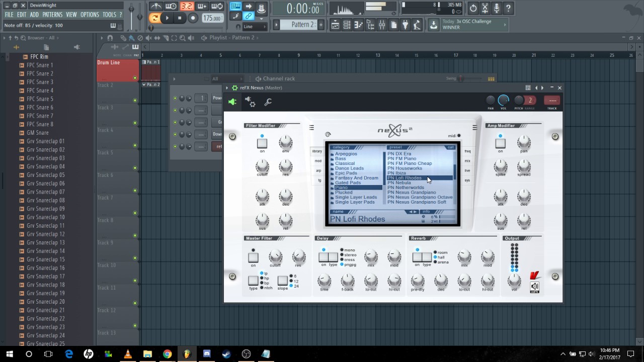Click the Nexus right hamburger menu icon
This screenshot has height=362, width=644.
tap(474, 128)
